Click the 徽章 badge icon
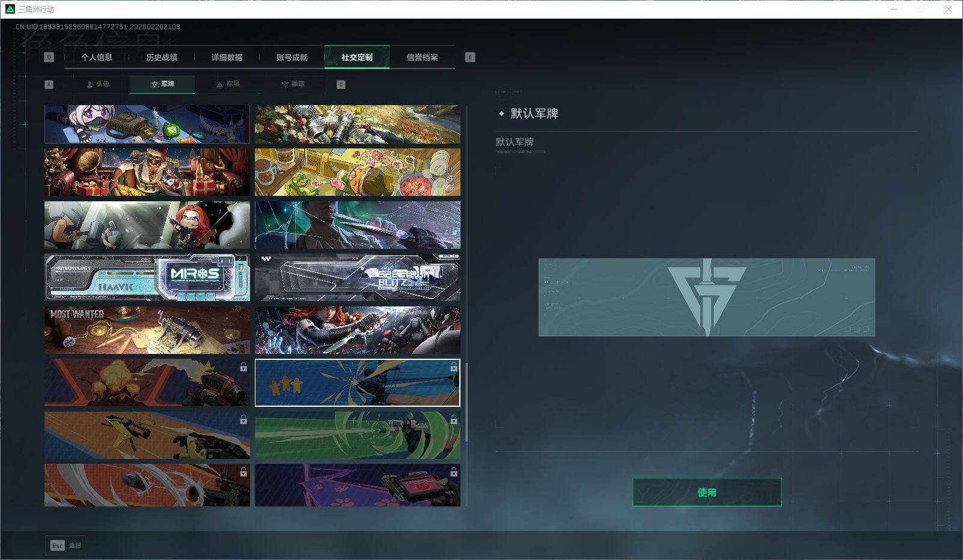The width and height of the screenshot is (963, 560). pyautogui.click(x=285, y=85)
